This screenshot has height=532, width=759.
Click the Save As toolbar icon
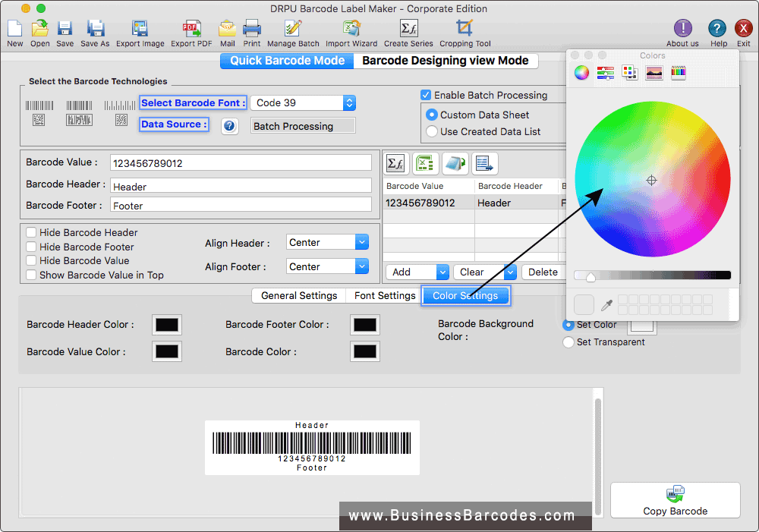click(x=95, y=29)
